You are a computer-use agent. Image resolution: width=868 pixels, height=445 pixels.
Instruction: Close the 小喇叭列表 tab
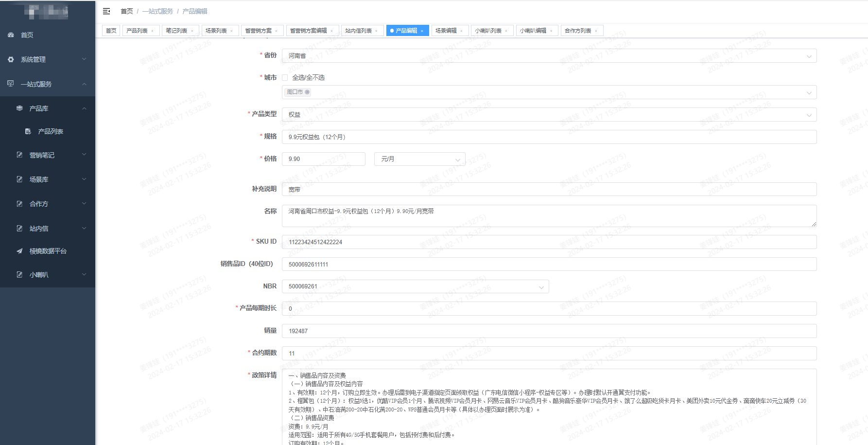click(506, 31)
